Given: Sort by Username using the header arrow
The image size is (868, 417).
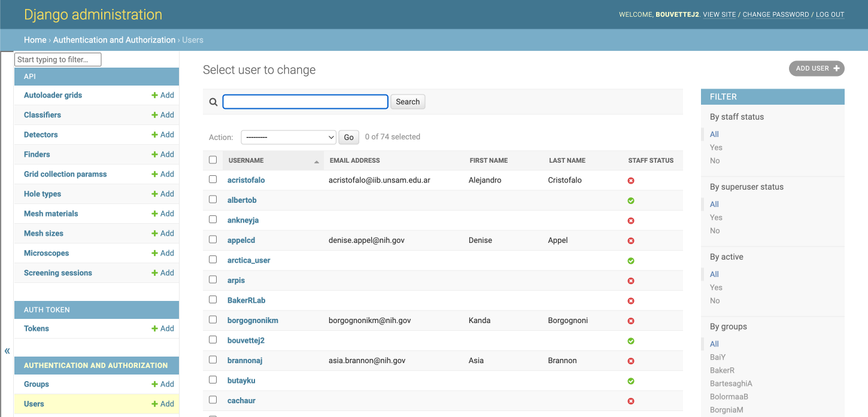Looking at the screenshot, I should pos(316,162).
